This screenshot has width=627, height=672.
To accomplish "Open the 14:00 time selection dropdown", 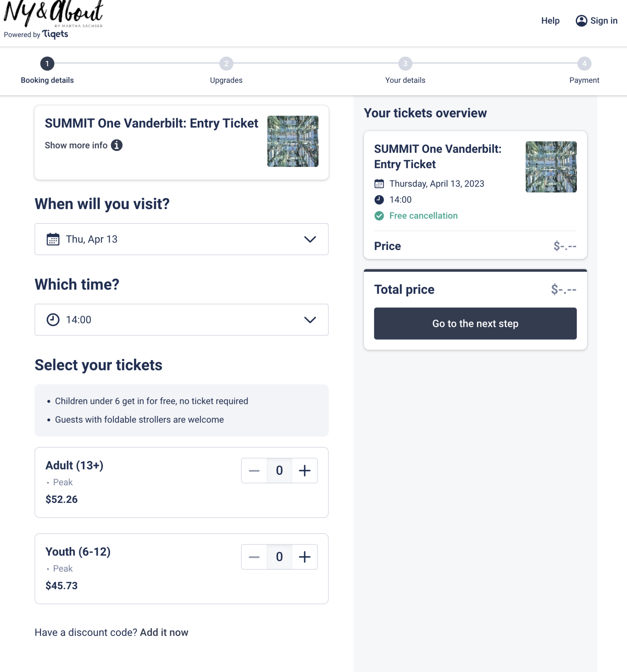I will click(310, 320).
